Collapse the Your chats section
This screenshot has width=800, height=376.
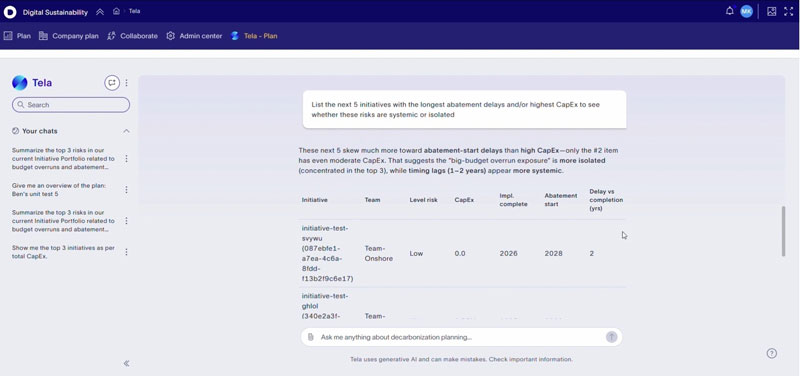pos(126,131)
